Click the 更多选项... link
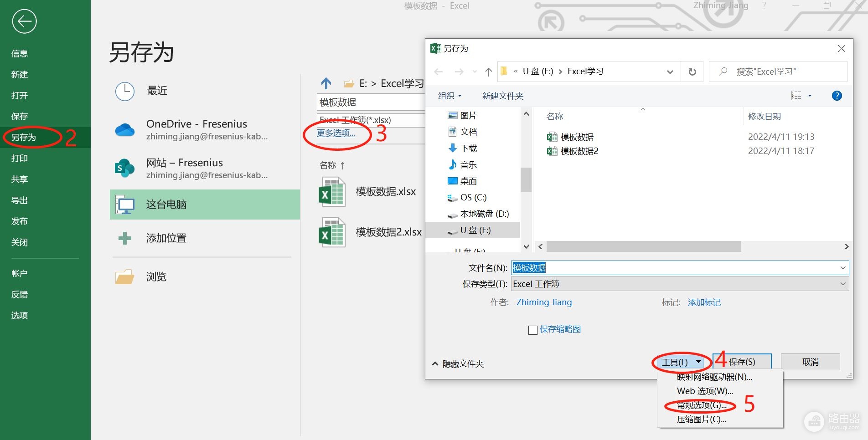This screenshot has width=868, height=440. (x=336, y=133)
